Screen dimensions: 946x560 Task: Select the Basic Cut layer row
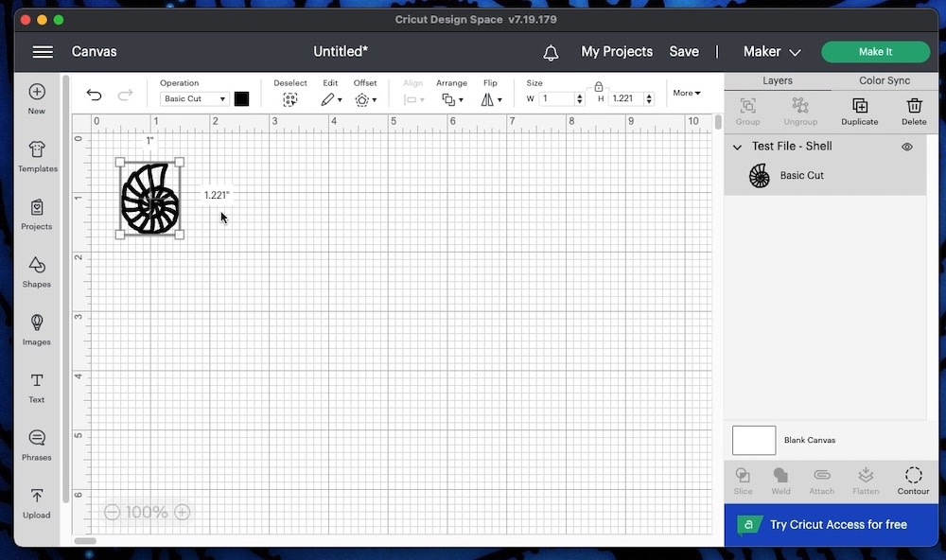[x=825, y=176]
